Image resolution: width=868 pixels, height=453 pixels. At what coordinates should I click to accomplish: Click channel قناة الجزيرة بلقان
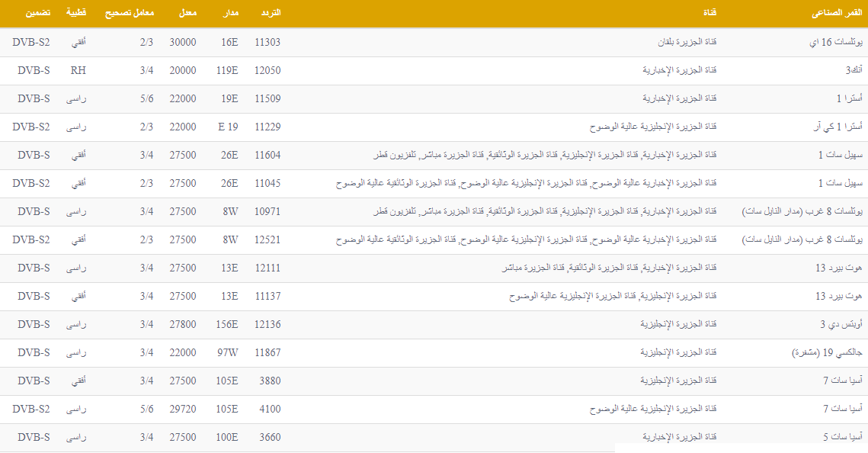tap(687, 42)
